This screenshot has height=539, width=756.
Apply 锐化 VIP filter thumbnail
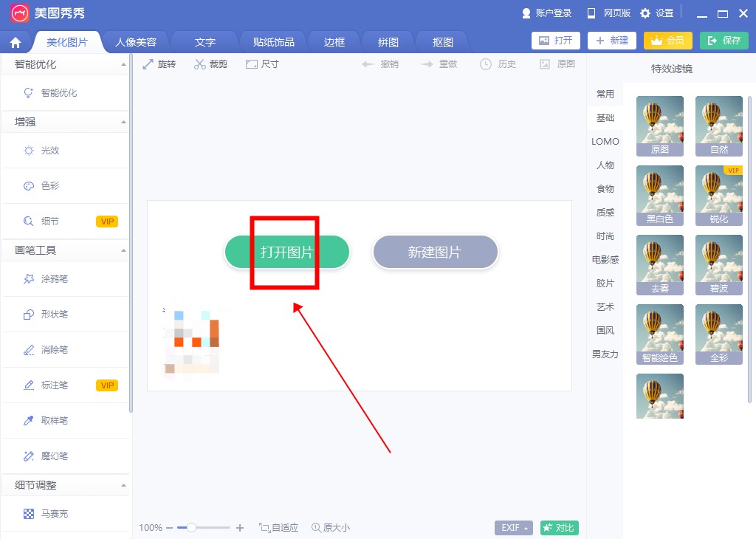point(719,195)
